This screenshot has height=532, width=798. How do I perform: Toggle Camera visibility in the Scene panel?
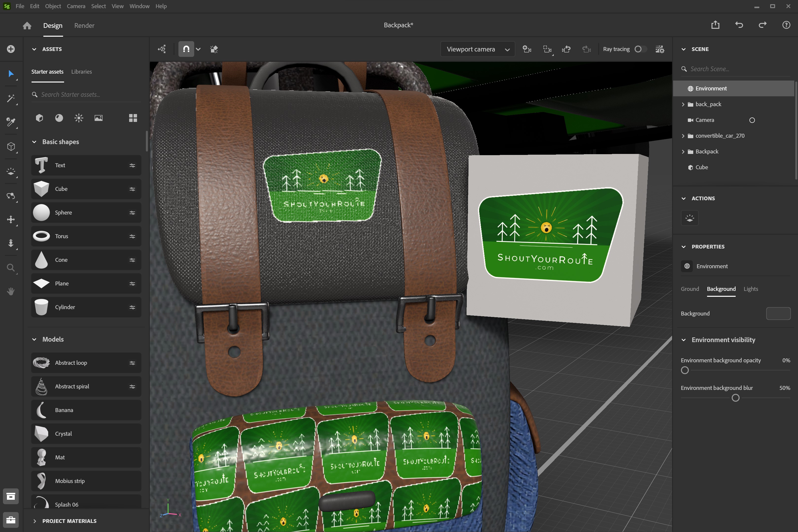752,120
